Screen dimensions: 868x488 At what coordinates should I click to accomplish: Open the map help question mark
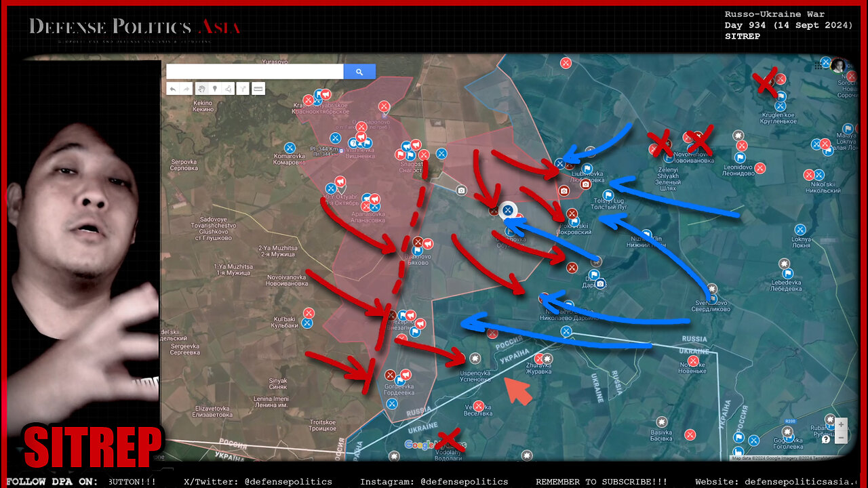click(x=826, y=439)
